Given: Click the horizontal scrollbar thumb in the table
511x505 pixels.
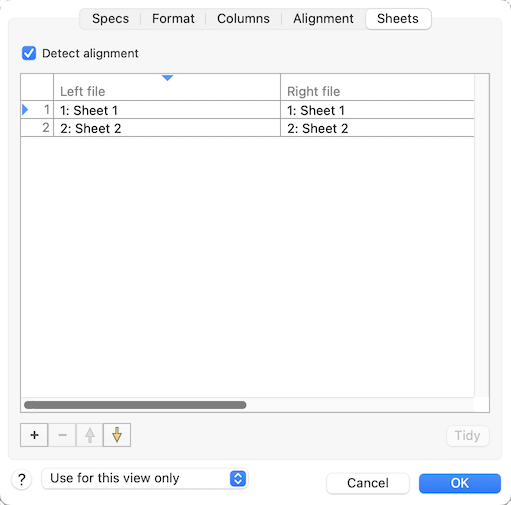Looking at the screenshot, I should click(135, 405).
